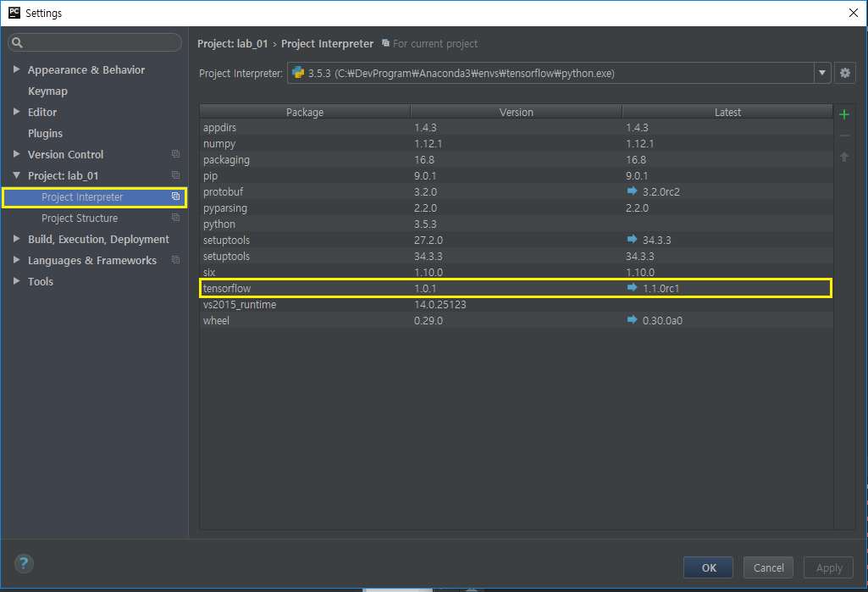Click the green plus install package icon
The width and height of the screenshot is (868, 592).
coord(843,114)
